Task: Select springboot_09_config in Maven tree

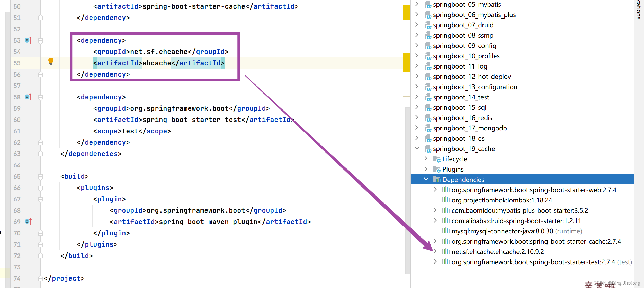Action: click(x=464, y=46)
